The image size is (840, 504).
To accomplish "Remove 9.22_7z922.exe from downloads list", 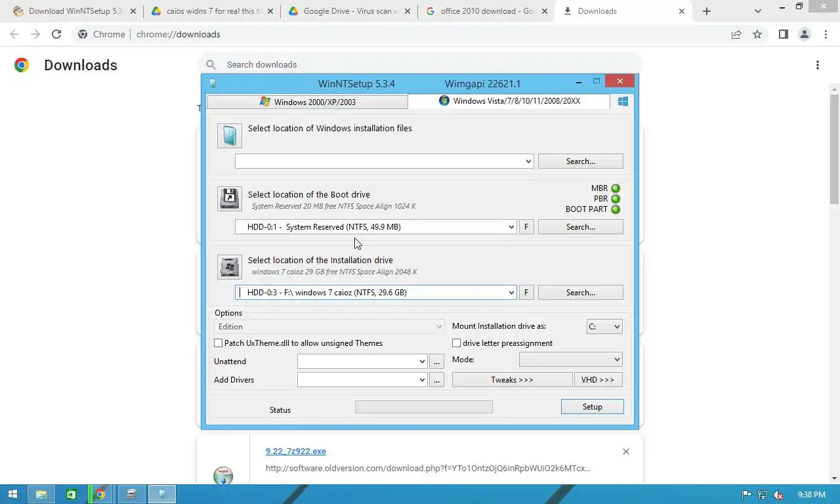I will pyautogui.click(x=626, y=451).
